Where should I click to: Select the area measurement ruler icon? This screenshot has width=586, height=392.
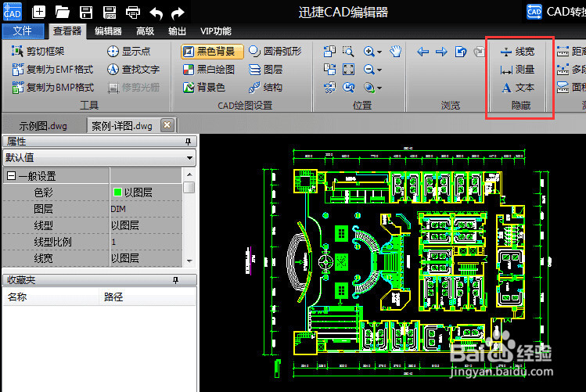pos(563,88)
